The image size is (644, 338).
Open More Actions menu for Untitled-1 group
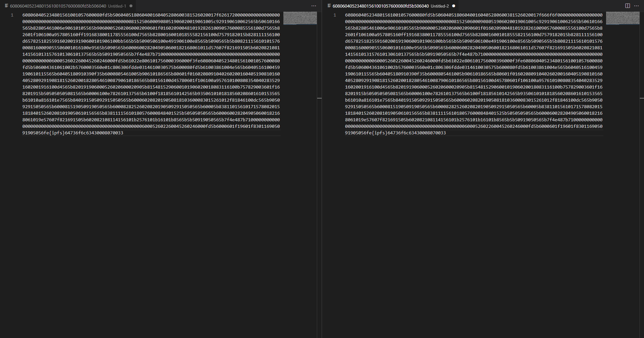314,6
